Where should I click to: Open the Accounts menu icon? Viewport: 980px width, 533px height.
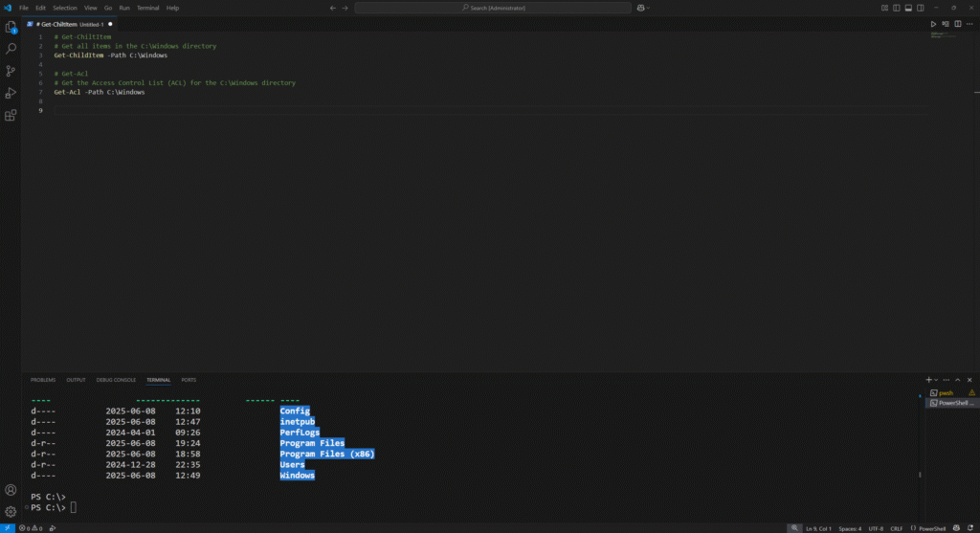click(x=11, y=490)
